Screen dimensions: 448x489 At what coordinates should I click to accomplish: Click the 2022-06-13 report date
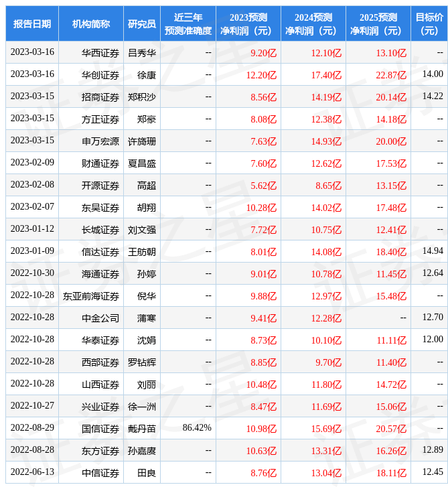click(x=32, y=473)
